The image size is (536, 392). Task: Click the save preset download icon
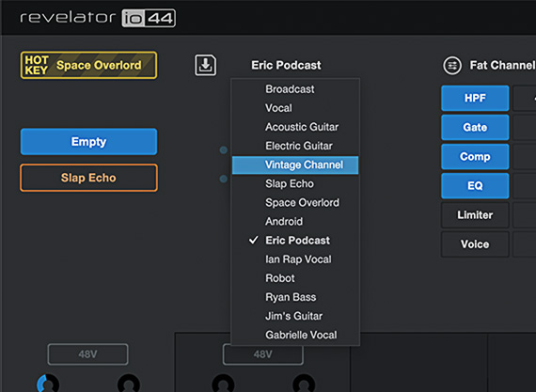(x=205, y=65)
